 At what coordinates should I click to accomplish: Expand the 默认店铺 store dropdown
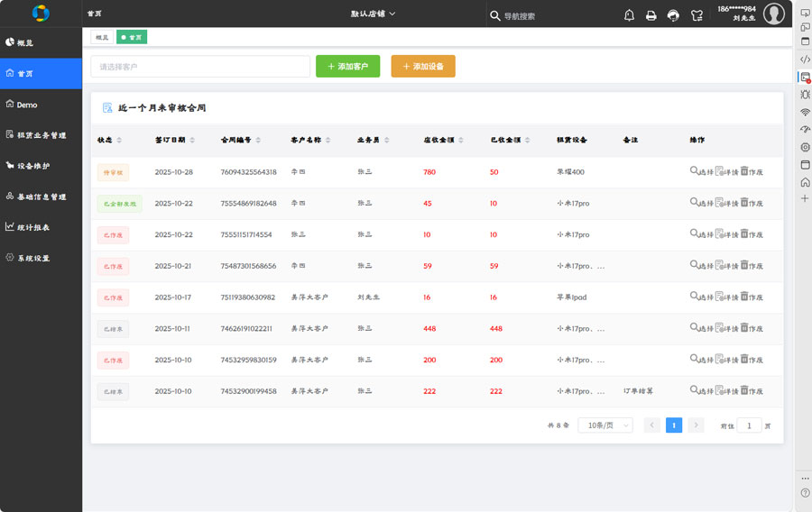pyautogui.click(x=373, y=14)
